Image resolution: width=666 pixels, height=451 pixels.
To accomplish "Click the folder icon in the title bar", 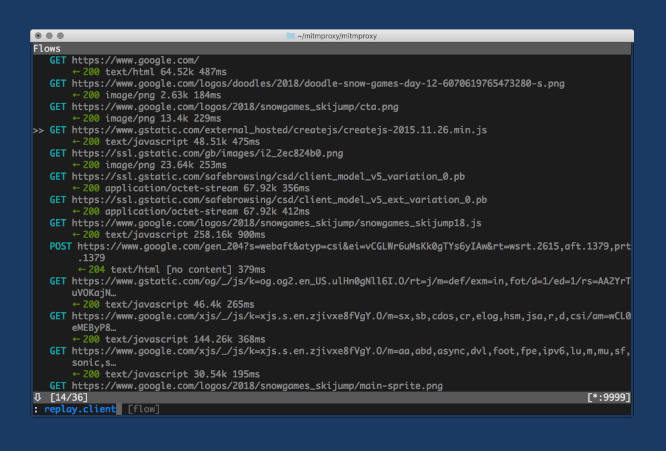I will 291,35.
